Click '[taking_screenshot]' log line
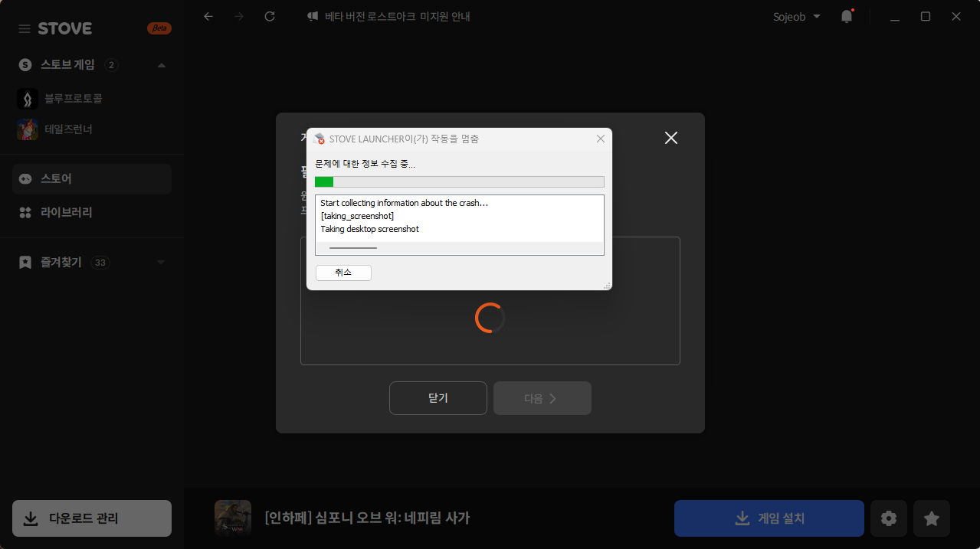Viewport: 980px width, 549px height. tap(357, 216)
